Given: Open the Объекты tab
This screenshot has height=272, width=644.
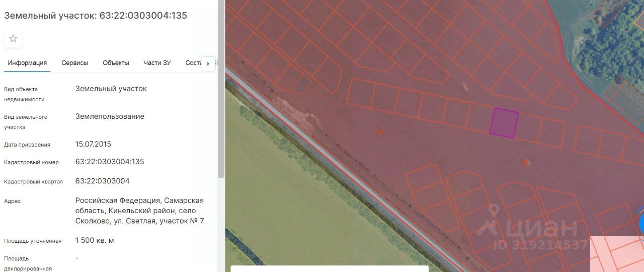Looking at the screenshot, I should [x=116, y=63].
